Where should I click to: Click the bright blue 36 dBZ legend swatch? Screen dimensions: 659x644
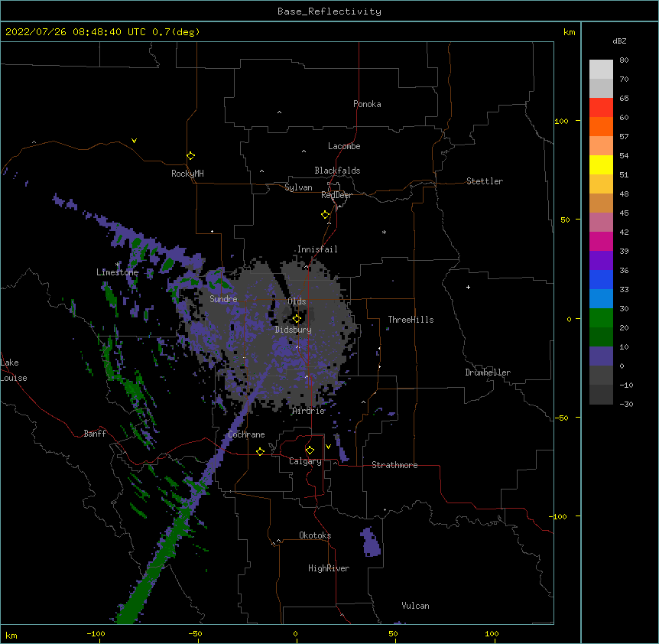coord(601,279)
